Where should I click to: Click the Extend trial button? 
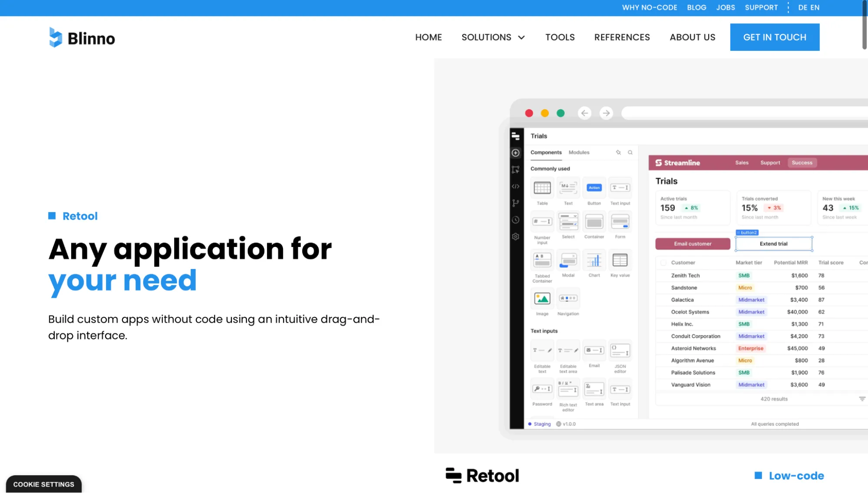773,244
